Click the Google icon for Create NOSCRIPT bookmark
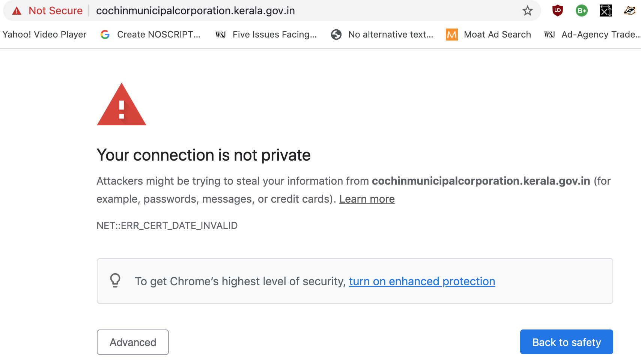Image resolution: width=641 pixels, height=364 pixels. click(x=105, y=35)
